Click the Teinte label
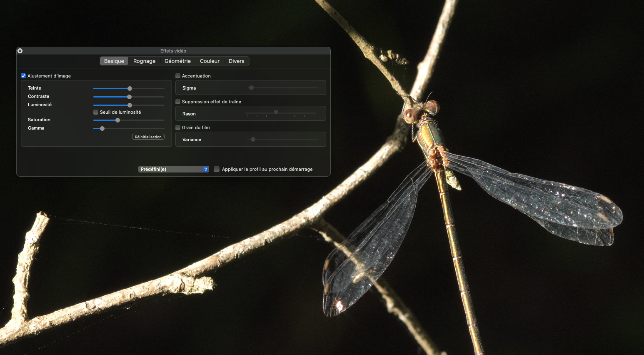The width and height of the screenshot is (644, 355). [35, 88]
